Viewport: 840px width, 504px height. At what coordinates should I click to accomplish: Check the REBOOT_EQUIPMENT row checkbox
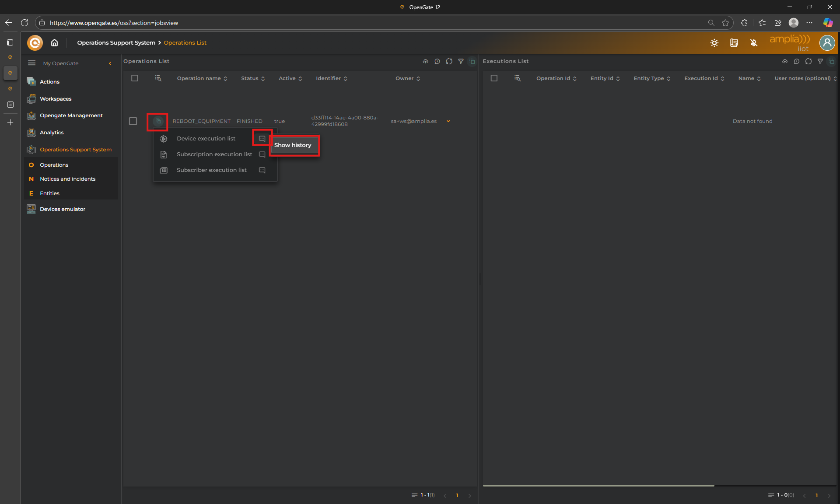pyautogui.click(x=133, y=121)
